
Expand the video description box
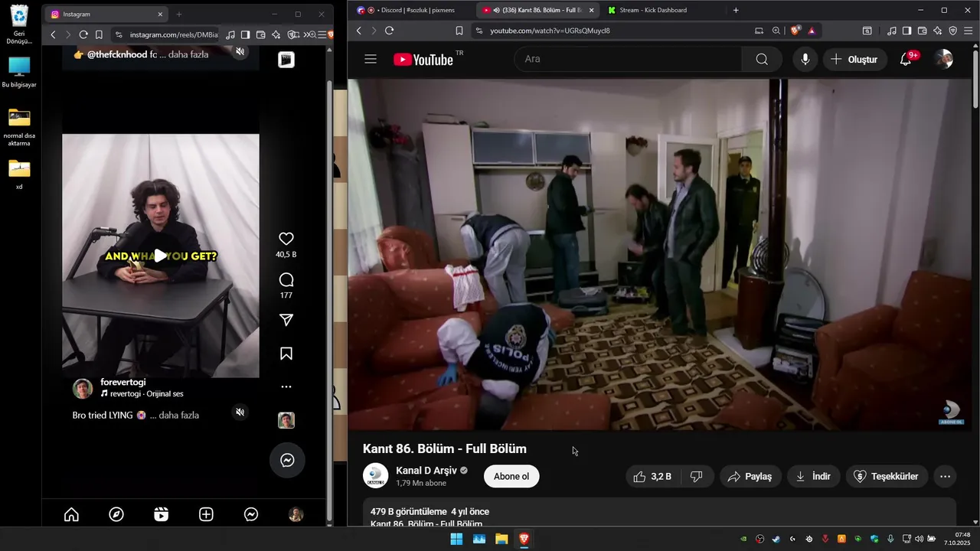[659, 512]
